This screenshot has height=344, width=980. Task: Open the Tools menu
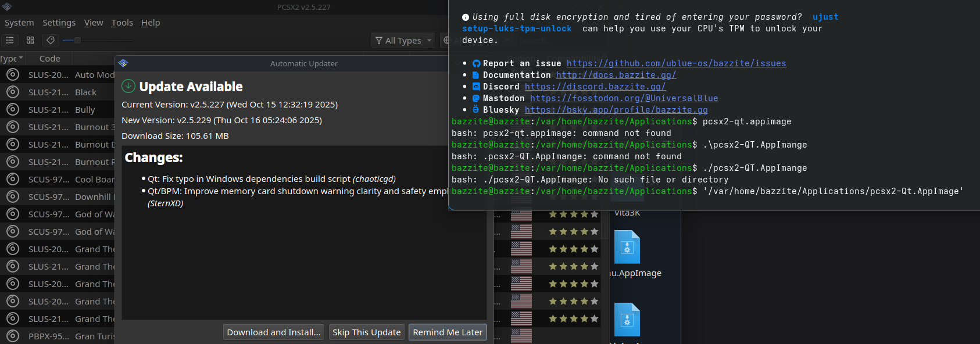tap(122, 23)
